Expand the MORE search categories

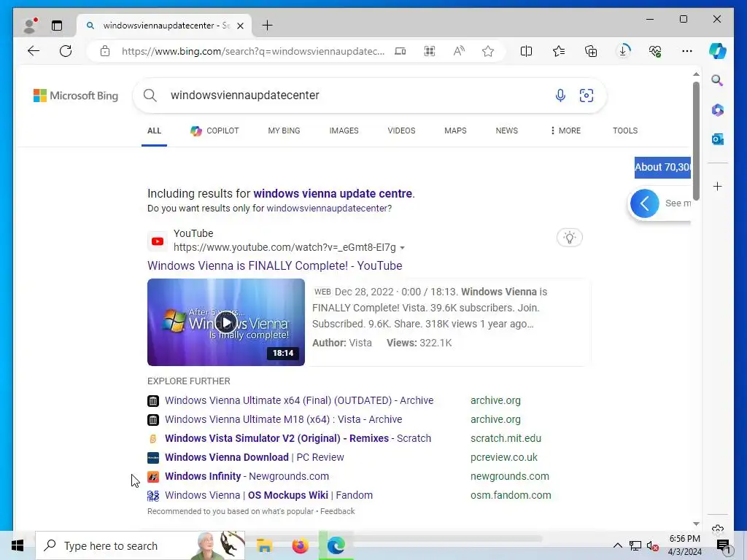pos(565,131)
